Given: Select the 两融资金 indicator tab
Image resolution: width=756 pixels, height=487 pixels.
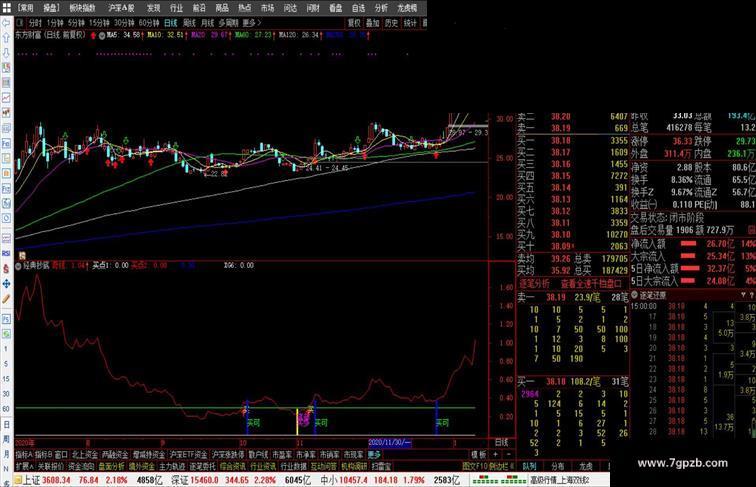Looking at the screenshot, I should [115, 454].
